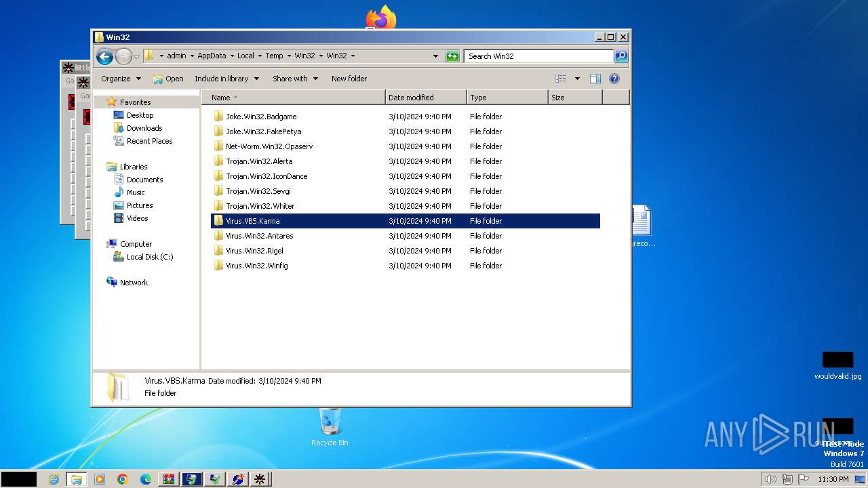The image size is (868, 488).
Task: Click the volume icon in the system tray
Action: pos(770,479)
